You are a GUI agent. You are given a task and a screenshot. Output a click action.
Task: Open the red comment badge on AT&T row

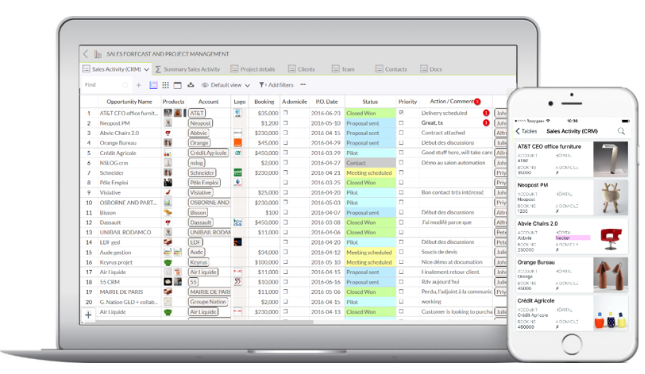pos(486,113)
